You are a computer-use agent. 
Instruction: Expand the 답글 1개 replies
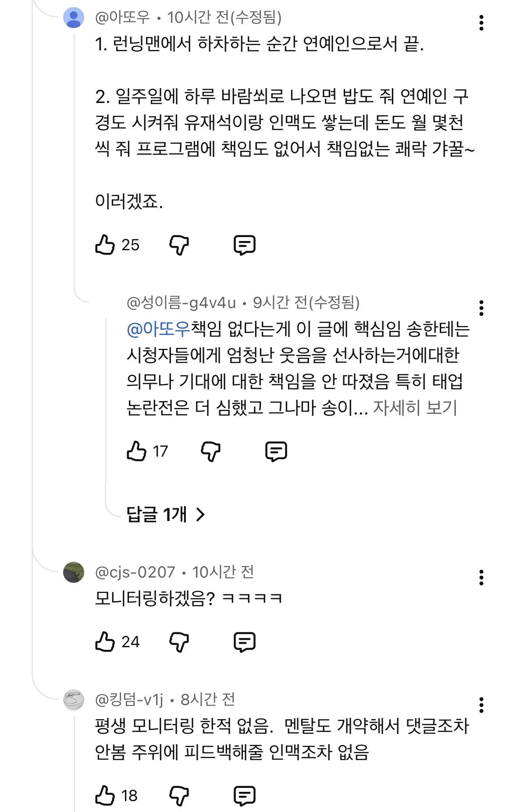coord(166,514)
